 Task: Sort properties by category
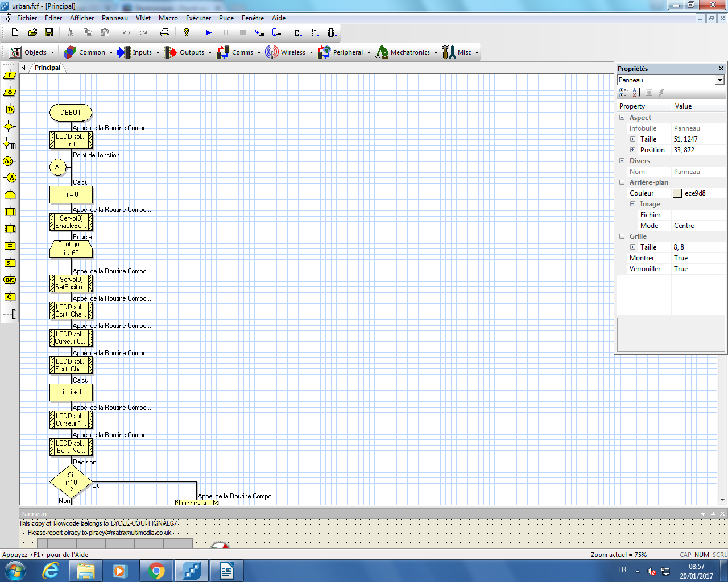(x=624, y=93)
